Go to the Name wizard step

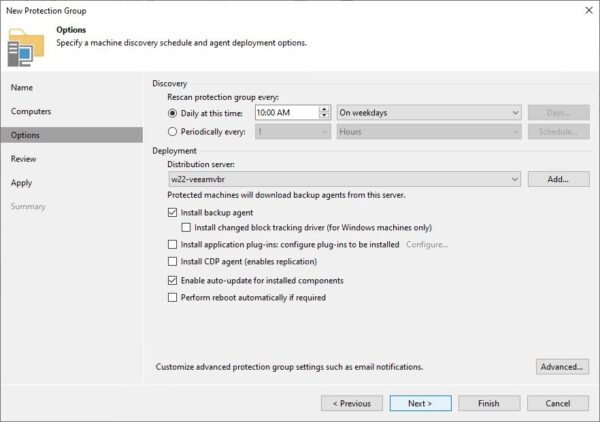22,88
